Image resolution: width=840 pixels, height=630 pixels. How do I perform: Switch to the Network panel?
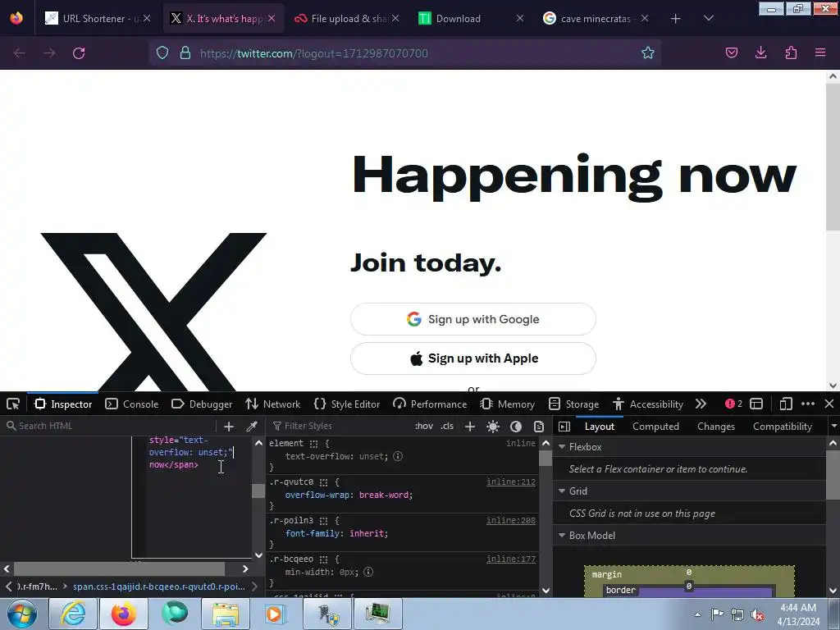[273, 404]
